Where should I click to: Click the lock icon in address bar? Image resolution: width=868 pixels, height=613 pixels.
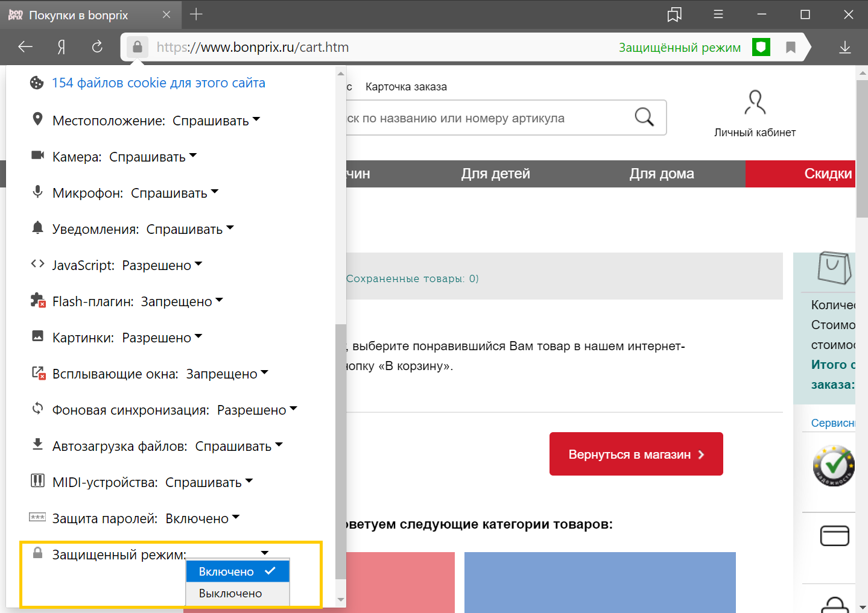tap(138, 47)
